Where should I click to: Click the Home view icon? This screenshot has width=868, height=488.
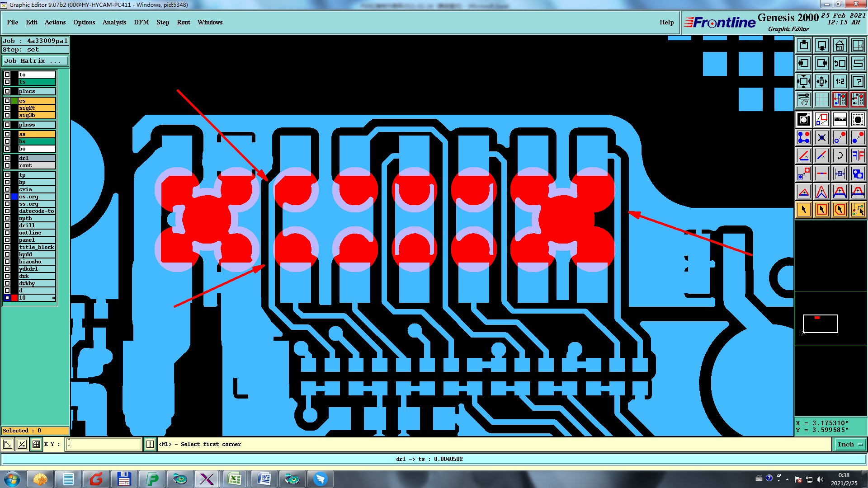tap(840, 45)
